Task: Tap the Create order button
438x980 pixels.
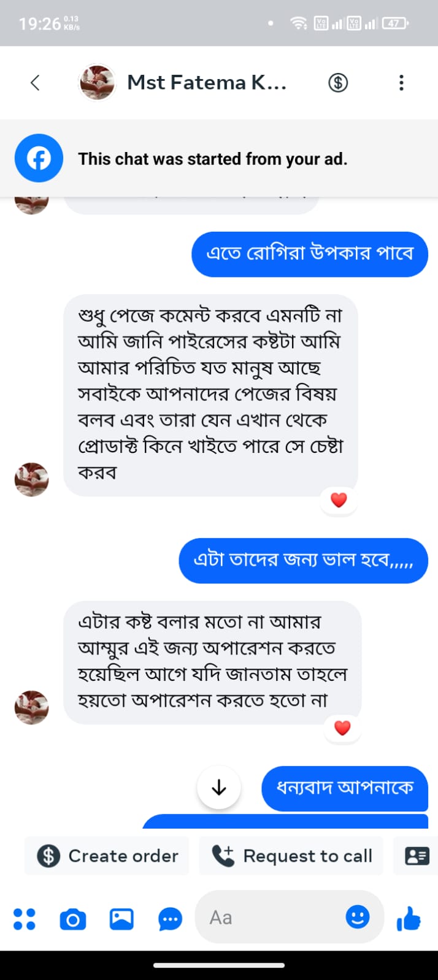Action: click(107, 856)
